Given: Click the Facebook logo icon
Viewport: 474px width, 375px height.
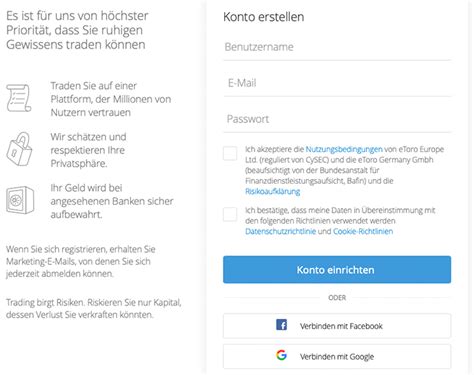Looking at the screenshot, I should tap(282, 325).
